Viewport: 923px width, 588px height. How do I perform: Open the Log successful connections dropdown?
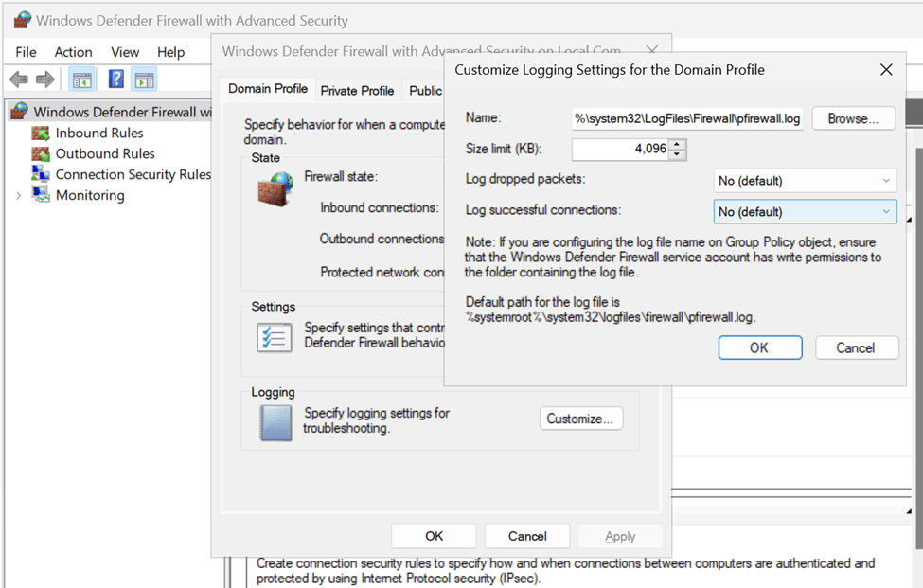tap(804, 210)
